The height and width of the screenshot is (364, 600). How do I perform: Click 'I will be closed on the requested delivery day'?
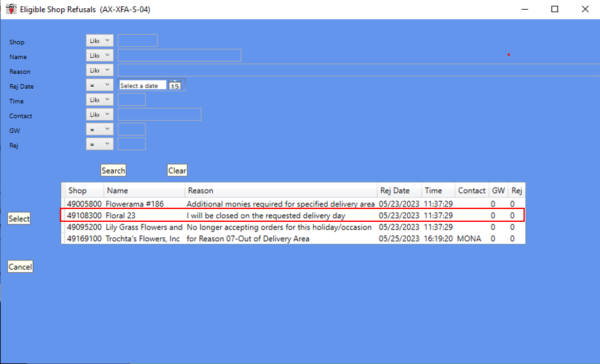[x=266, y=215]
